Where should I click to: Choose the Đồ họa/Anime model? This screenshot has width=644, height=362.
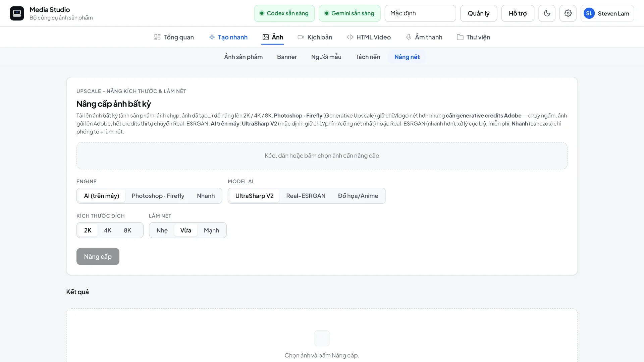[358, 196]
